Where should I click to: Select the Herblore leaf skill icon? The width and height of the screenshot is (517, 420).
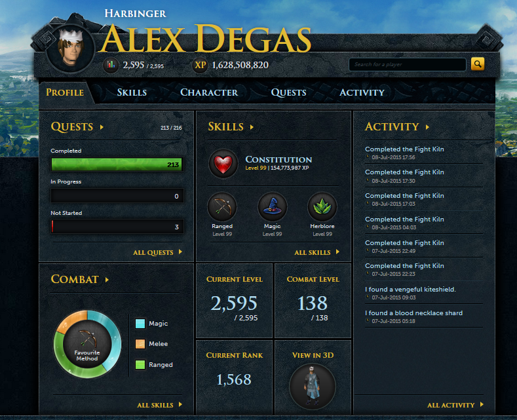[322, 206]
